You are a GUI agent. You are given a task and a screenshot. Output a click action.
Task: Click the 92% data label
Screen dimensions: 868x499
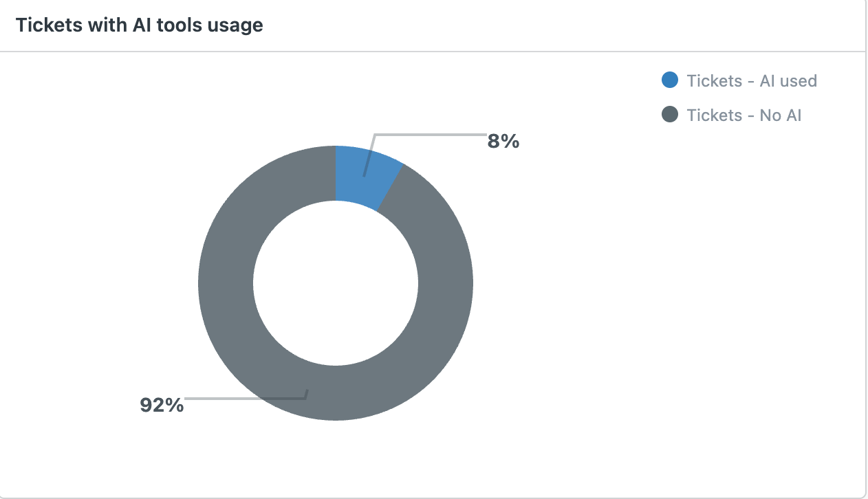pyautogui.click(x=162, y=405)
